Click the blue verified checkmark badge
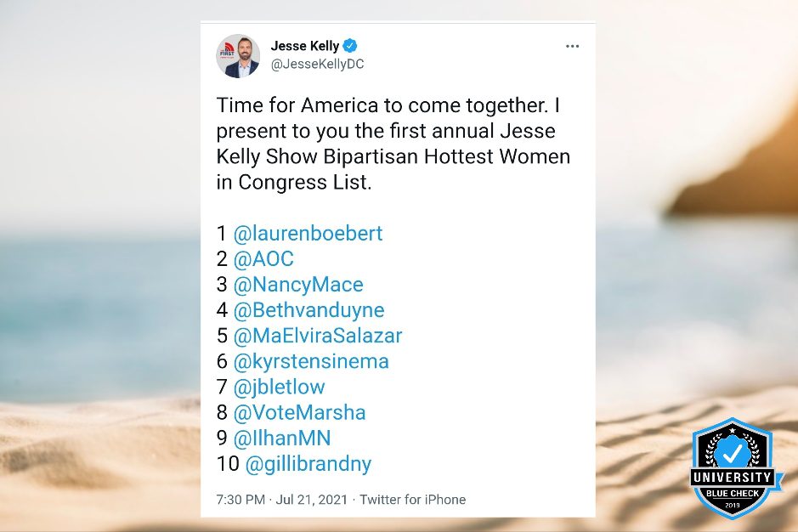The width and height of the screenshot is (798, 532). pyautogui.click(x=349, y=46)
